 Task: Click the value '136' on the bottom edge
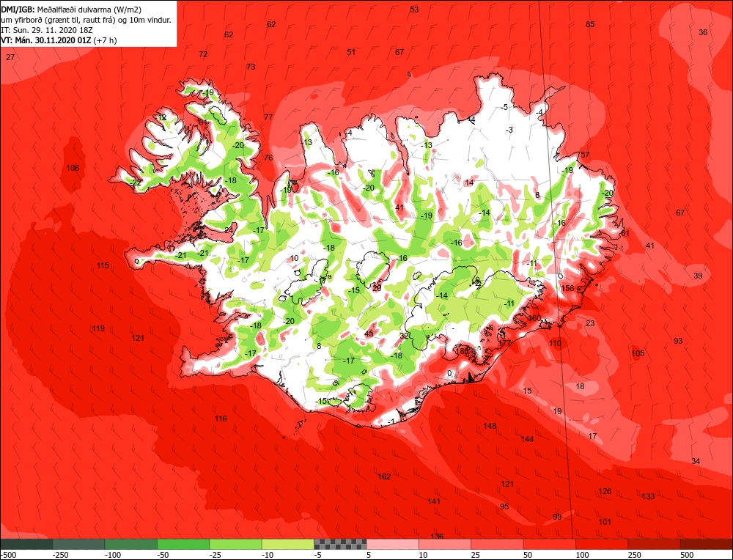(437, 536)
